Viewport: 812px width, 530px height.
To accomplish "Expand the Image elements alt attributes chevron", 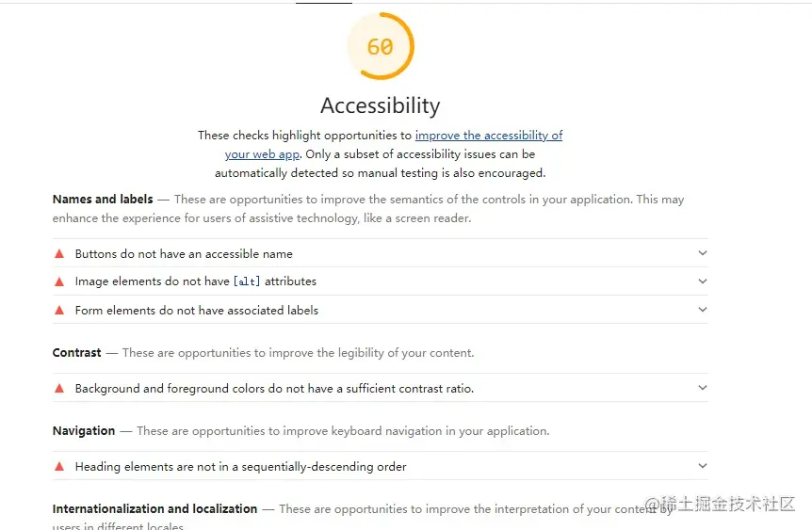I will (702, 281).
